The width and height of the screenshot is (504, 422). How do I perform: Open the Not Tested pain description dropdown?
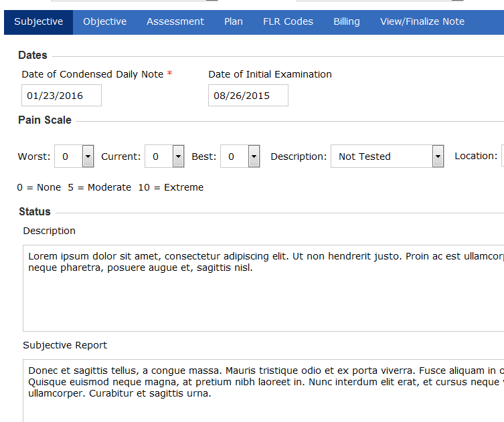click(x=387, y=156)
